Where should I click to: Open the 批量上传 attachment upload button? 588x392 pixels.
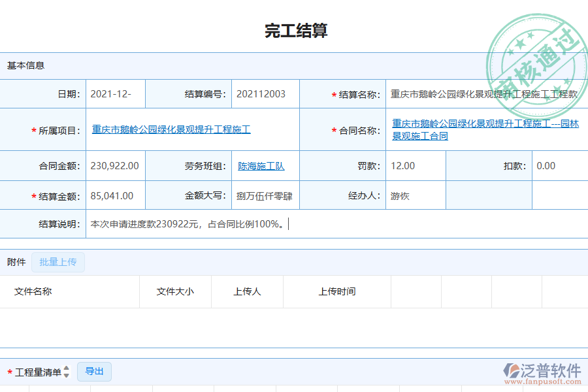[57, 262]
